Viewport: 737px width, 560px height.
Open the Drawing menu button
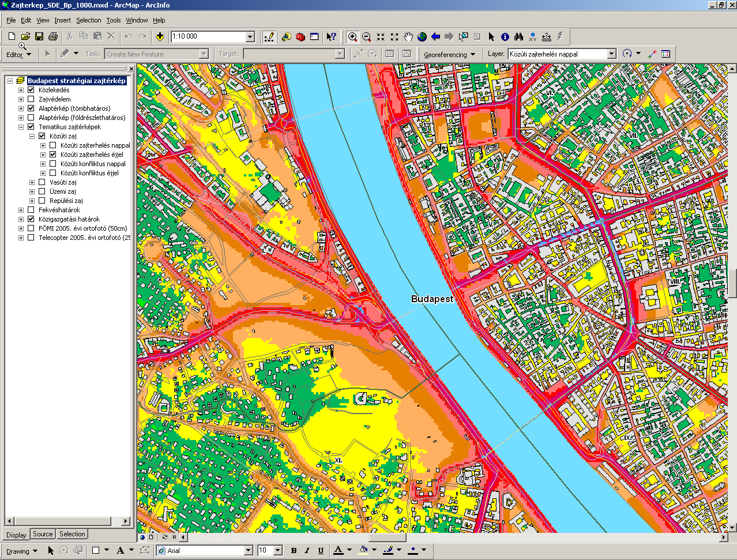(x=22, y=551)
